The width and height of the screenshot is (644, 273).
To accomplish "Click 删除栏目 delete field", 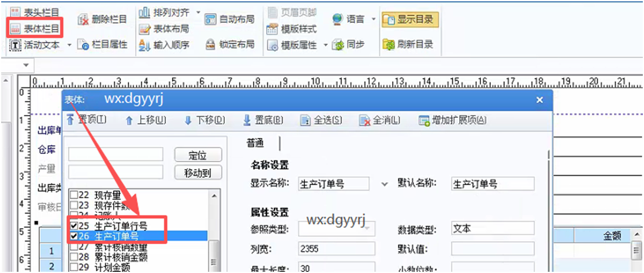I will [102, 19].
